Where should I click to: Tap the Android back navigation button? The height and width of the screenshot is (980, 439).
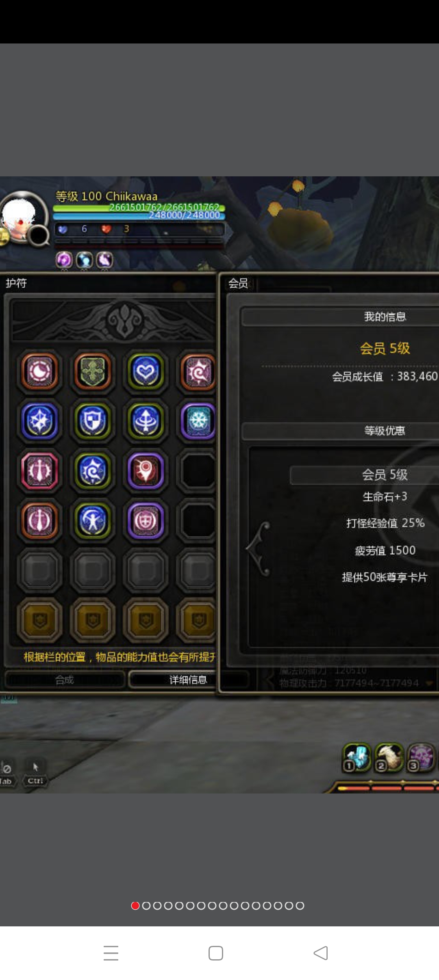(x=321, y=953)
